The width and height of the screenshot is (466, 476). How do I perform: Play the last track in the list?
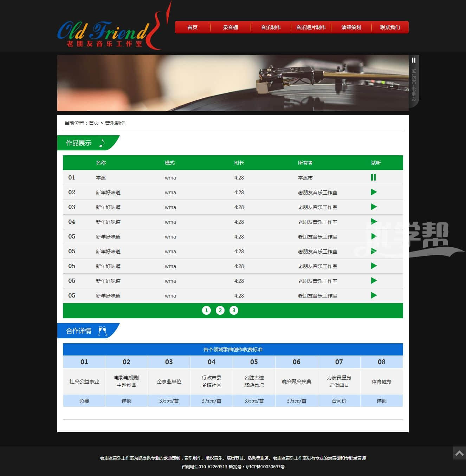click(374, 295)
